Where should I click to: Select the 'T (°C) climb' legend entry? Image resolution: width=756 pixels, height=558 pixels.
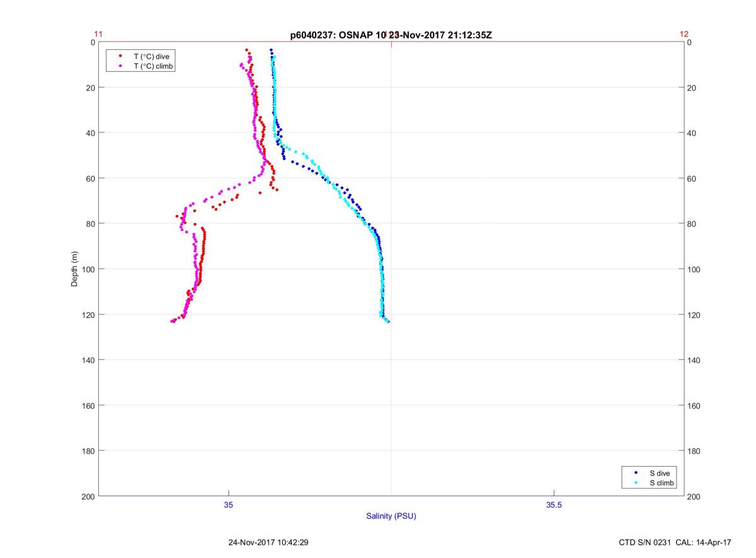[x=154, y=66]
